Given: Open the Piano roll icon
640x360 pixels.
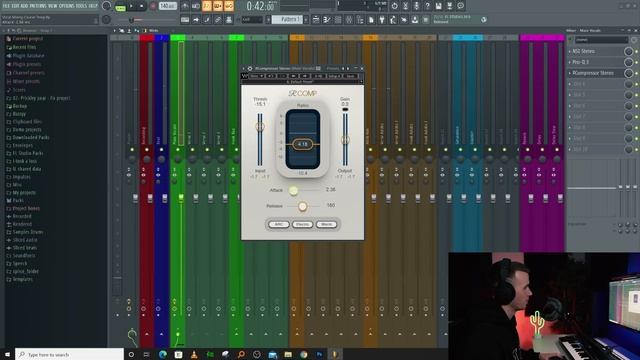Looking at the screenshot, I should pos(327,19).
